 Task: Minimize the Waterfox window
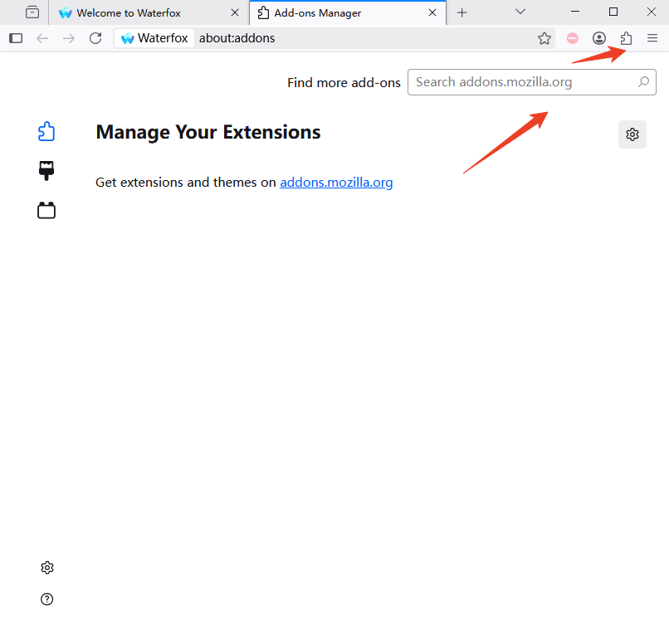(x=575, y=12)
